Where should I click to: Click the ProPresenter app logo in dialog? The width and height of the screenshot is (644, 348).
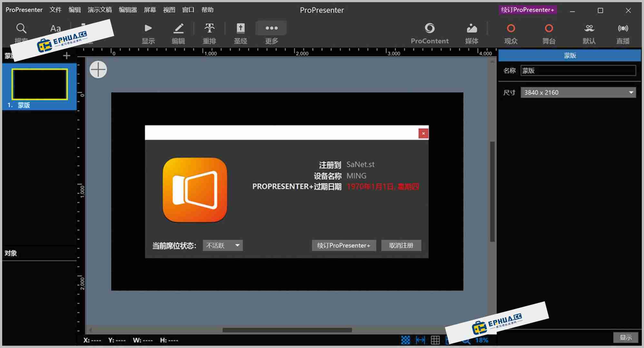(195, 190)
